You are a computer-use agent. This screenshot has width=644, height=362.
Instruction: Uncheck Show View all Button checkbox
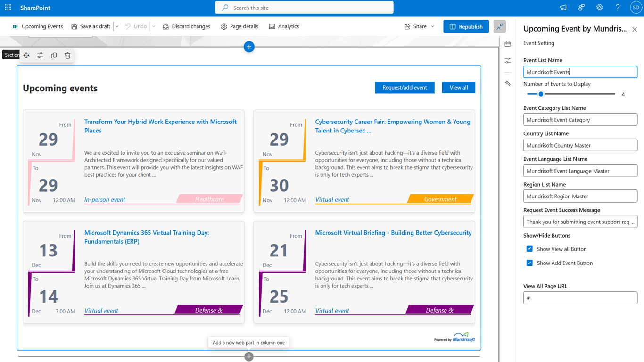coord(529,249)
